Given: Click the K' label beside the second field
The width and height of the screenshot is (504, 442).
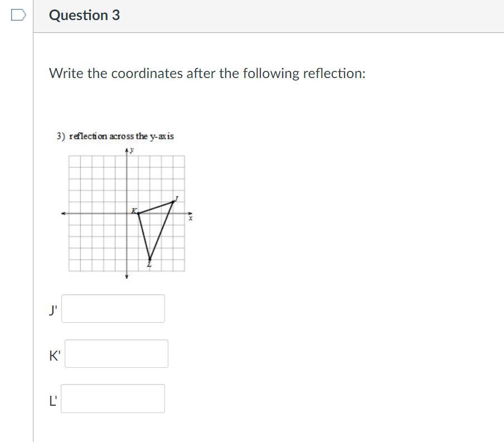Looking at the screenshot, I should pyautogui.click(x=54, y=355).
